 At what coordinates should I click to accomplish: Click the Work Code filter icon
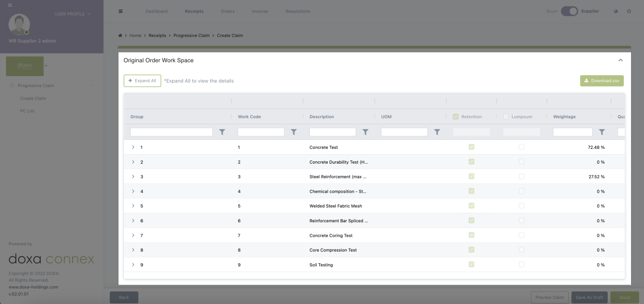(293, 132)
